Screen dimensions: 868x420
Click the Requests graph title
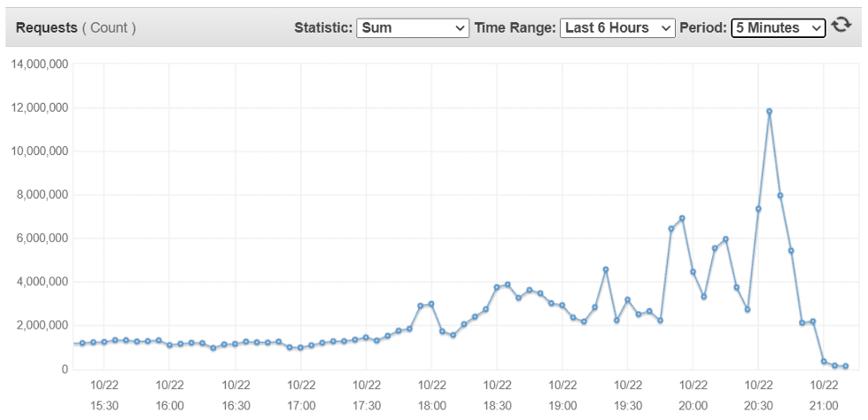[46, 27]
